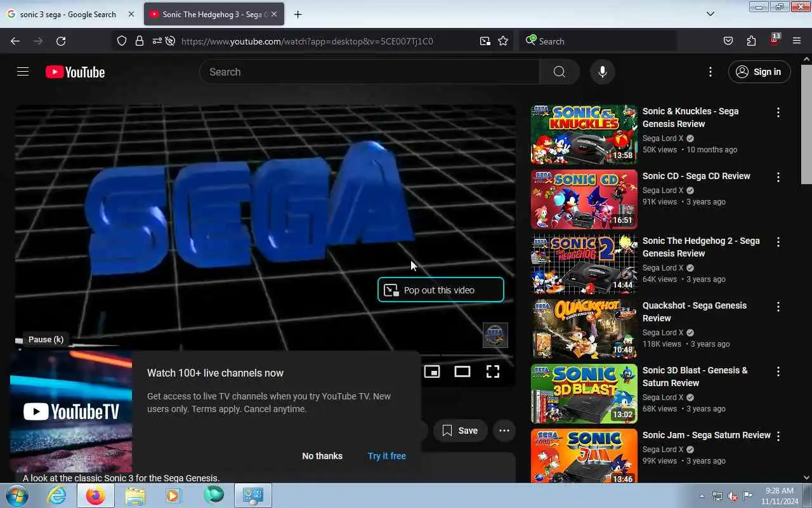Open Sonic The Hedgehog 2 thumbnail
812x508 pixels.
584,264
